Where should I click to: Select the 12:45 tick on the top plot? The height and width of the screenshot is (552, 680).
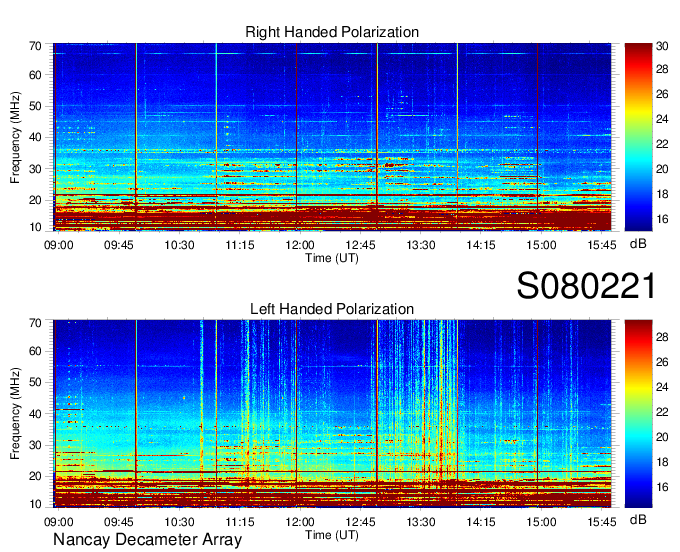pyautogui.click(x=360, y=245)
